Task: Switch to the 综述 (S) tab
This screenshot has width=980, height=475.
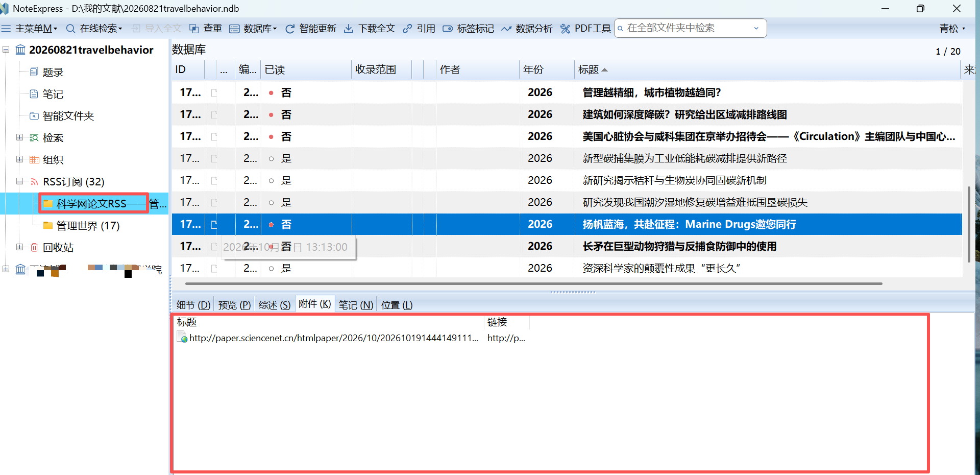Action: (274, 305)
